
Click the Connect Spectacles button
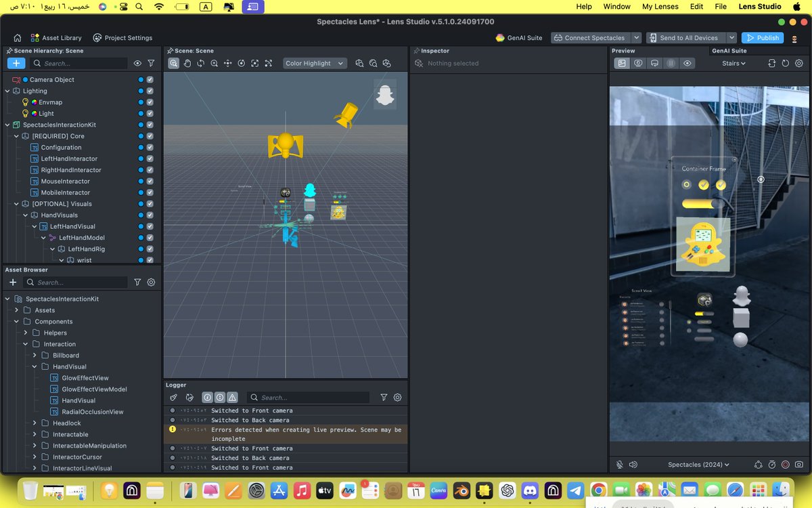coord(591,38)
